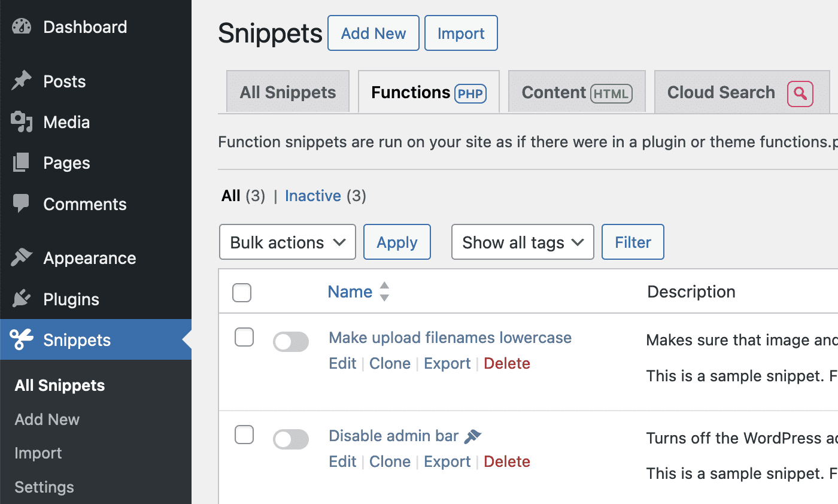
Task: Sort snippets by the Name column arrows
Action: [384, 292]
